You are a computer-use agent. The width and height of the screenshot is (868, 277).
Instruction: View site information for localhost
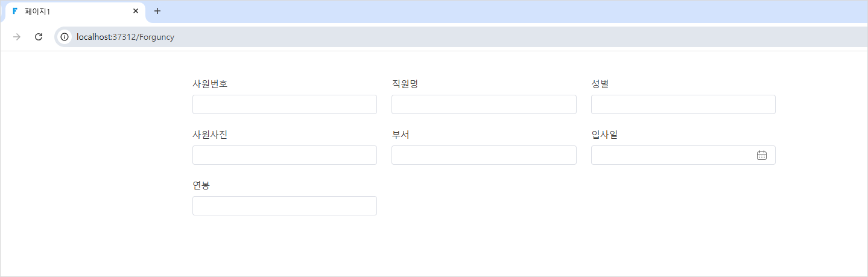[65, 37]
